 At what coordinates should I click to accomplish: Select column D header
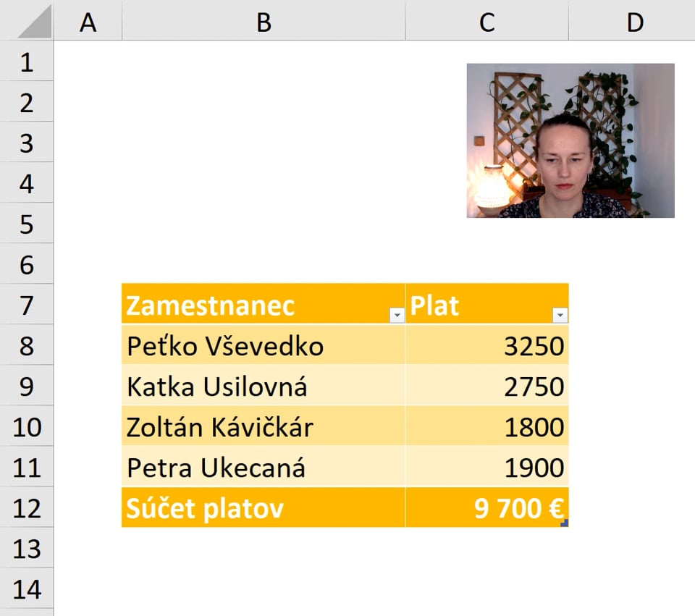click(x=632, y=20)
